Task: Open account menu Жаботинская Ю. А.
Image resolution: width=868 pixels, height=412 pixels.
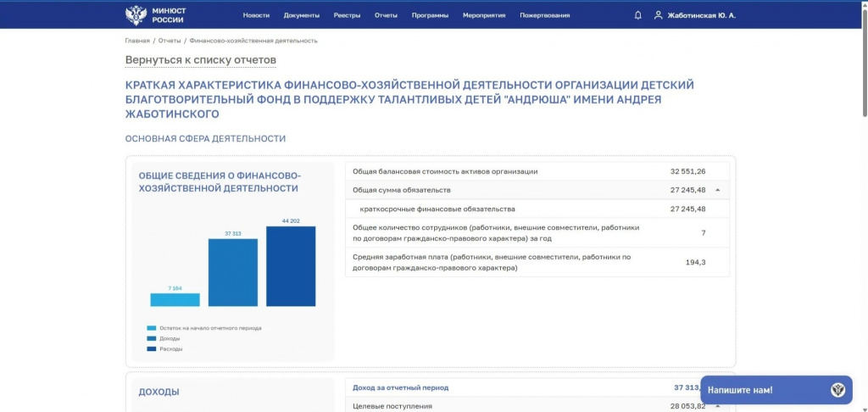Action: click(702, 15)
